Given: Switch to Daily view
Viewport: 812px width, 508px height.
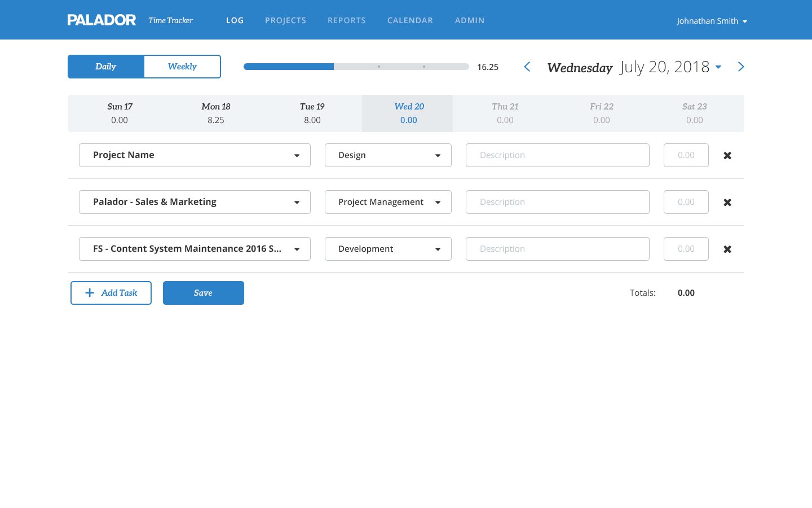Looking at the screenshot, I should 106,67.
